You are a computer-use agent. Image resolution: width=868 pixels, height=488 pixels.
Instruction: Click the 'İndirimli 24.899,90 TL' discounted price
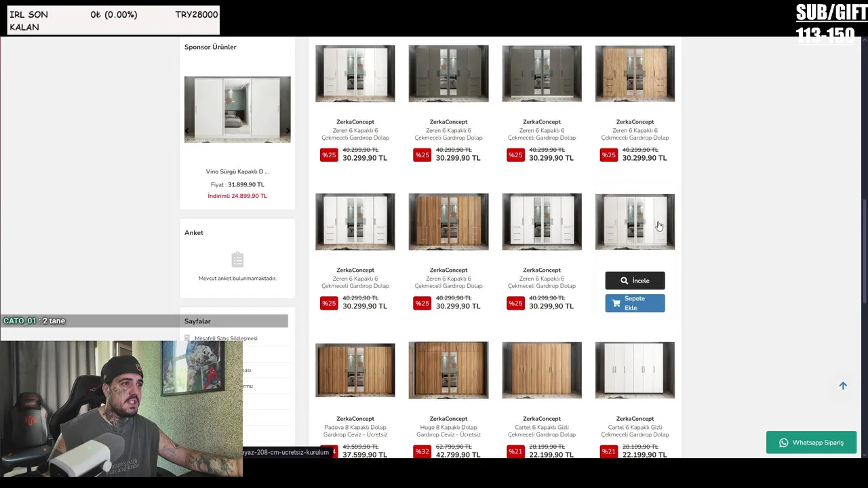click(237, 196)
